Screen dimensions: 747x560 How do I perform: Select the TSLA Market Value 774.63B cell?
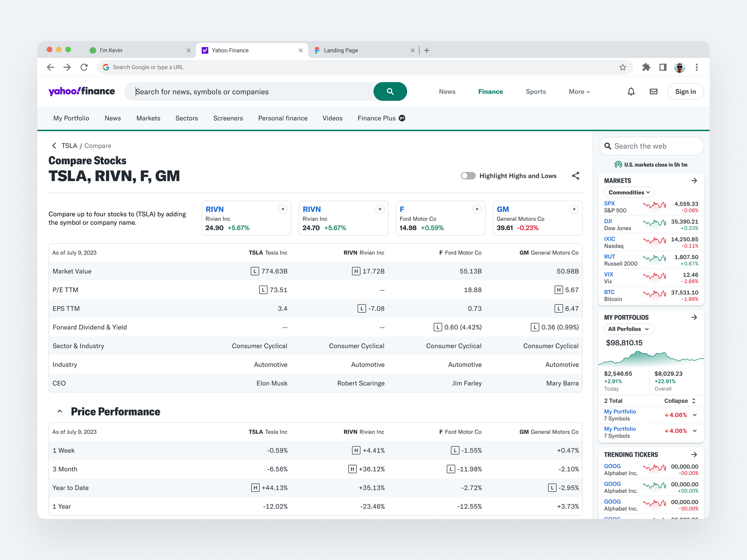pyautogui.click(x=269, y=271)
